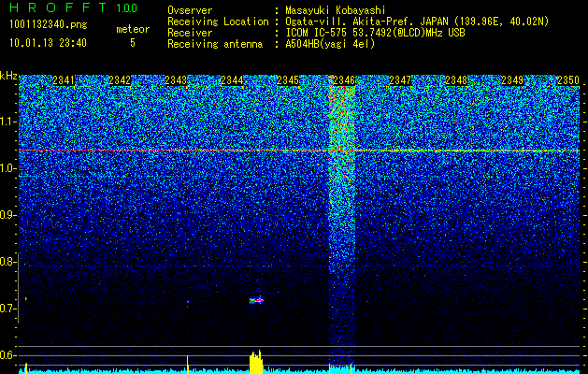Click the 2341 time marker
588x374 pixels.
[x=64, y=80]
